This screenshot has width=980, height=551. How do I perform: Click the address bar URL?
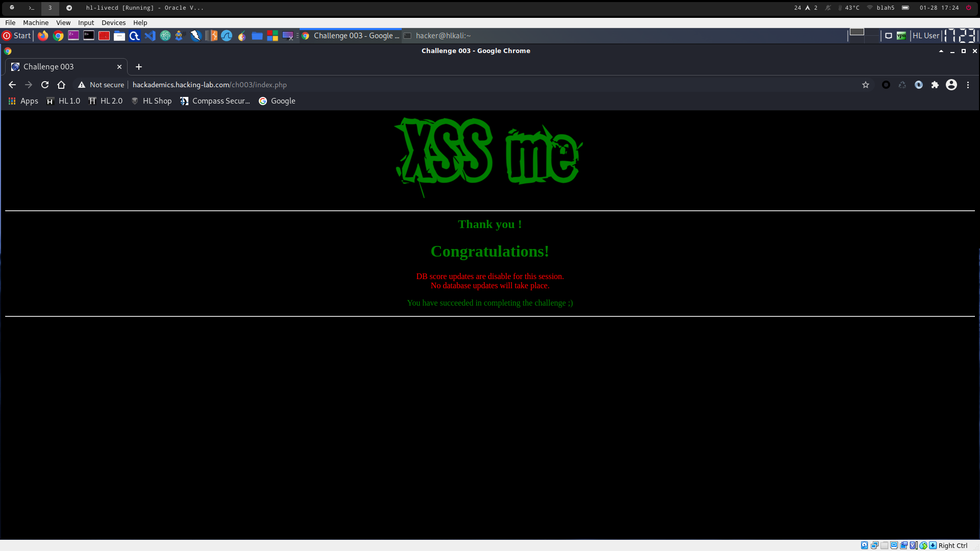209,85
